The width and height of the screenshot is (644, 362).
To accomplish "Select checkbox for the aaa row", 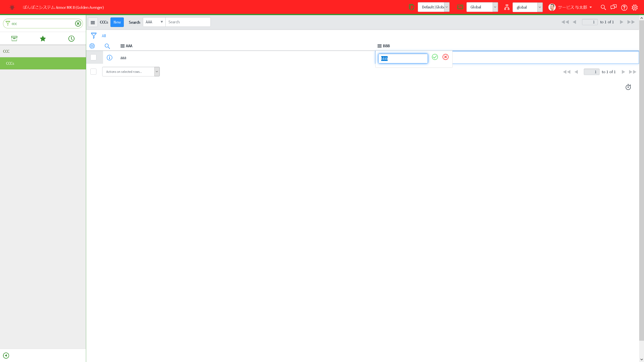I will point(93,58).
